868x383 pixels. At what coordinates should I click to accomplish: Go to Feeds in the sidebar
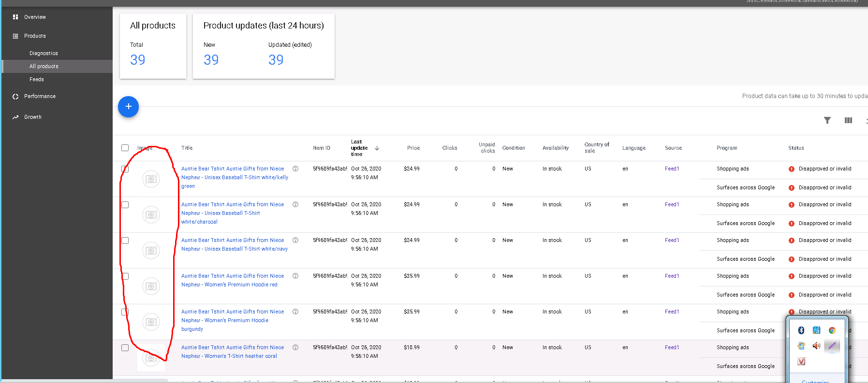(x=37, y=79)
